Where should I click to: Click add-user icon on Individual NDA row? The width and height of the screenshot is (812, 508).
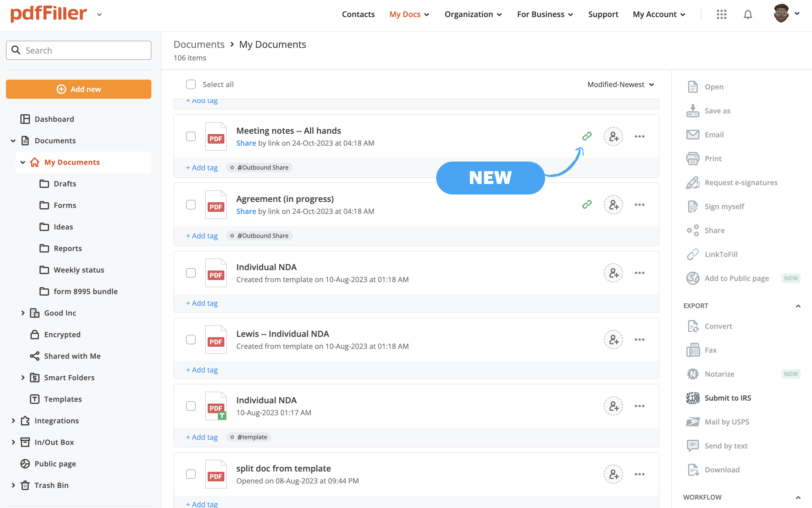pyautogui.click(x=613, y=273)
